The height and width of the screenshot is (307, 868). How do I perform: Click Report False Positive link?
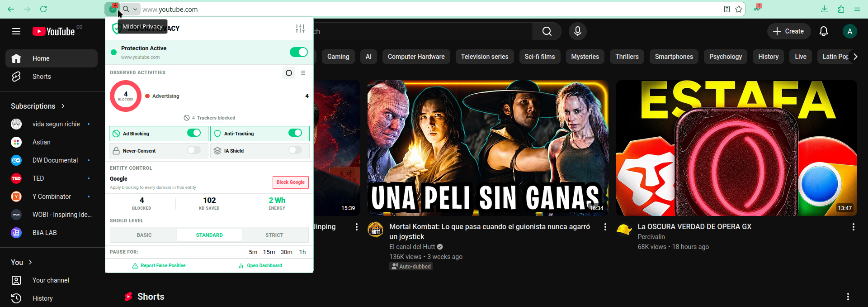(x=159, y=266)
